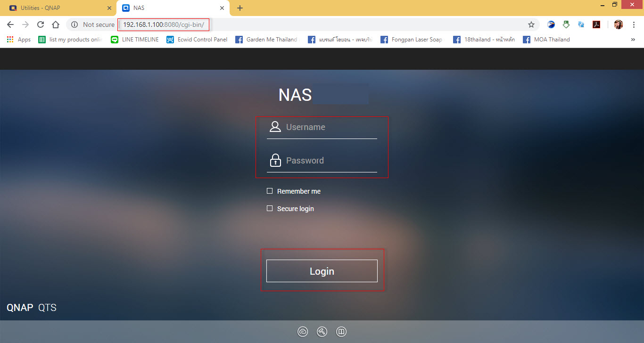Enable the Remember me checkbox
The image size is (644, 343).
[269, 190]
